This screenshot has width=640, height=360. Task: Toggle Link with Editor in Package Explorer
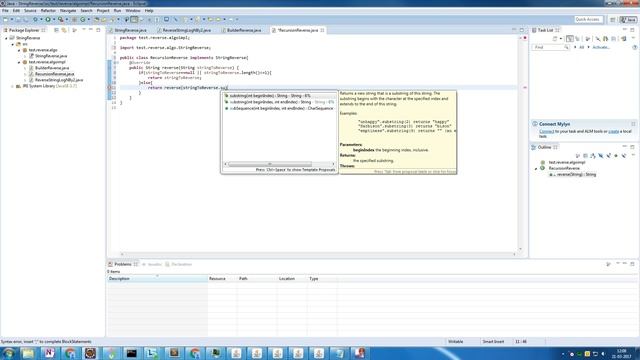[x=64, y=30]
